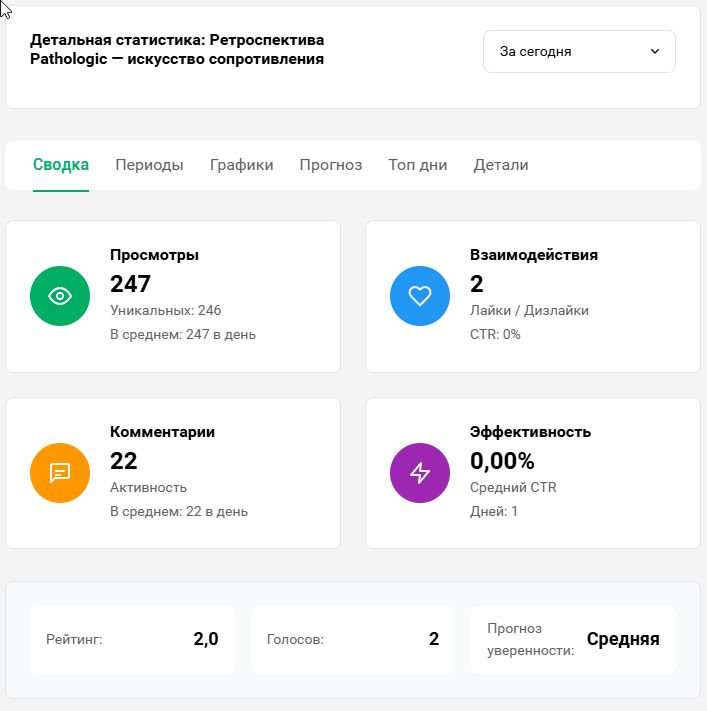Click the chevron arrow in period selector
The height and width of the screenshot is (711, 707).
pos(655,51)
